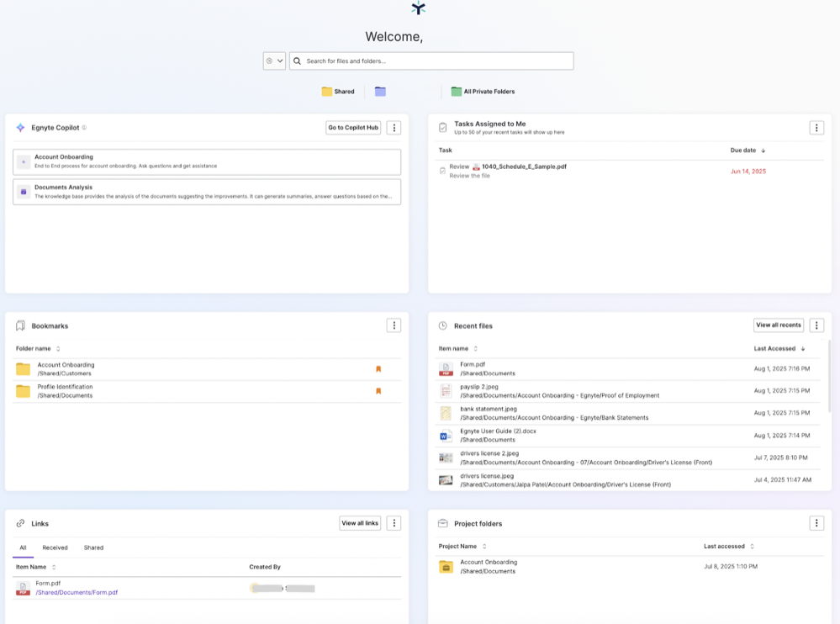
Task: Select the Account Onboarding agent icon
Action: pos(22,161)
